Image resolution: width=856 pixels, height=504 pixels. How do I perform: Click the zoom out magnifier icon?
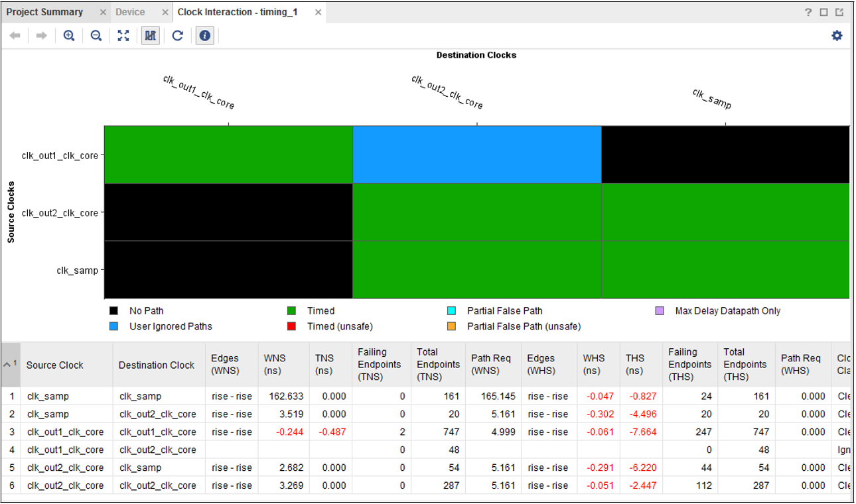pyautogui.click(x=96, y=36)
